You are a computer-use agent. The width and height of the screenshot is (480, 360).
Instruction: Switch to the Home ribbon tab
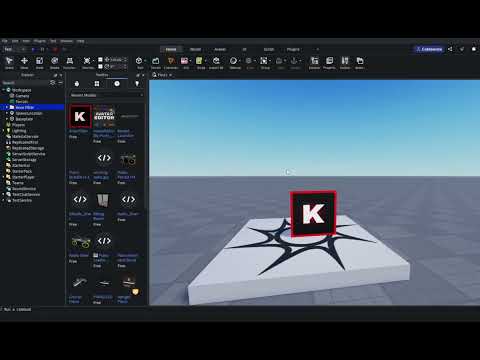[x=171, y=49]
